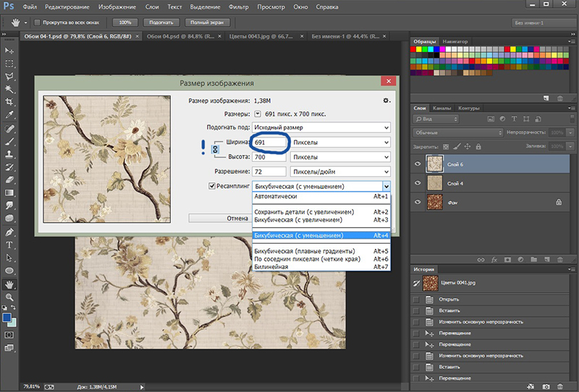
Task: Click the Подогнать button in options bar
Action: click(161, 22)
